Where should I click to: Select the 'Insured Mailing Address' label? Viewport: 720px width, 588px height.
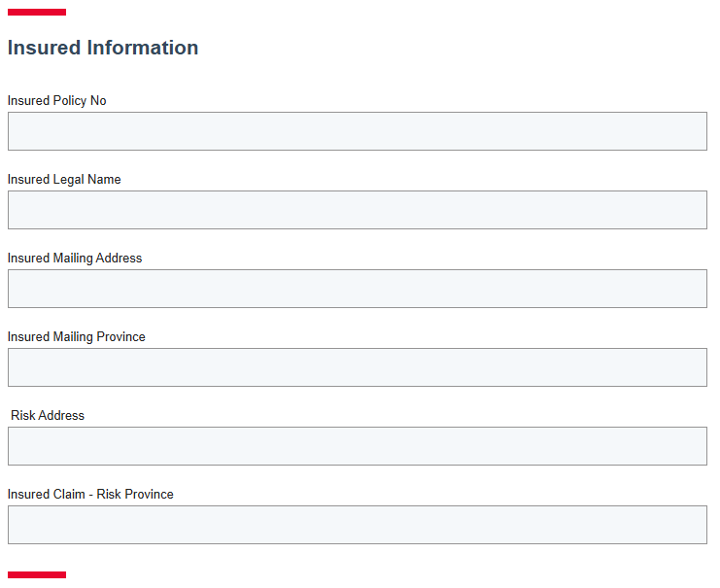pos(75,258)
